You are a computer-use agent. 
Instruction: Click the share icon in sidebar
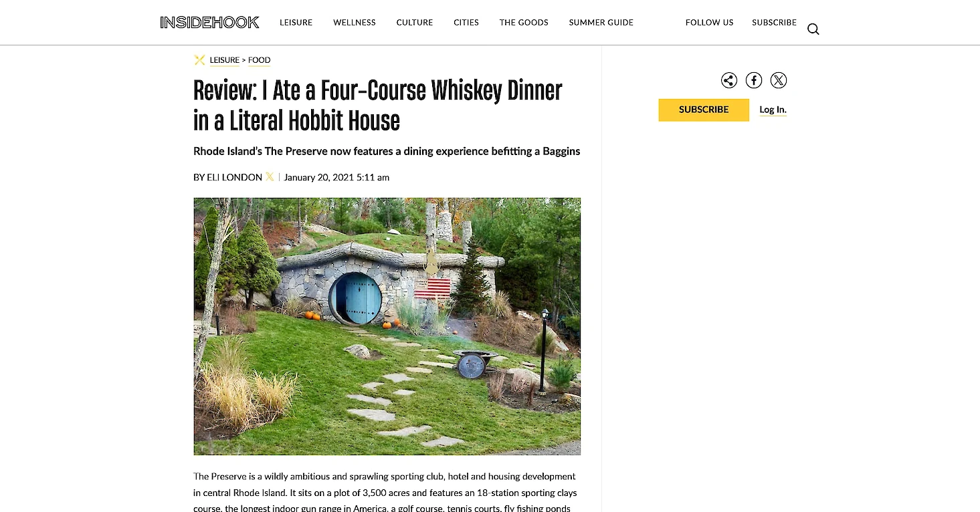pos(729,81)
